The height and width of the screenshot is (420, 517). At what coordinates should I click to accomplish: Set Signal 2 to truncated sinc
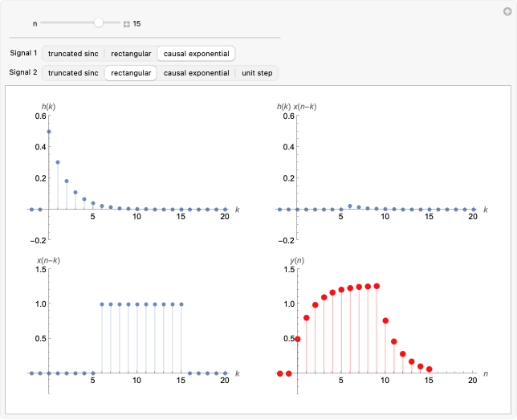73,72
